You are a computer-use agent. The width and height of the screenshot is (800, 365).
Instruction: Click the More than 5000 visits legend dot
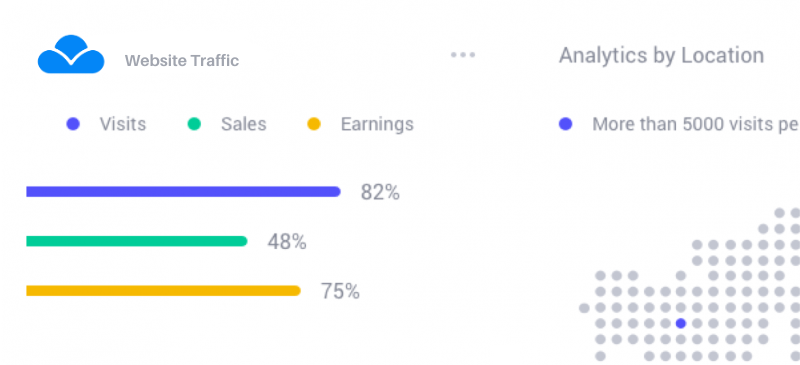[x=565, y=124]
